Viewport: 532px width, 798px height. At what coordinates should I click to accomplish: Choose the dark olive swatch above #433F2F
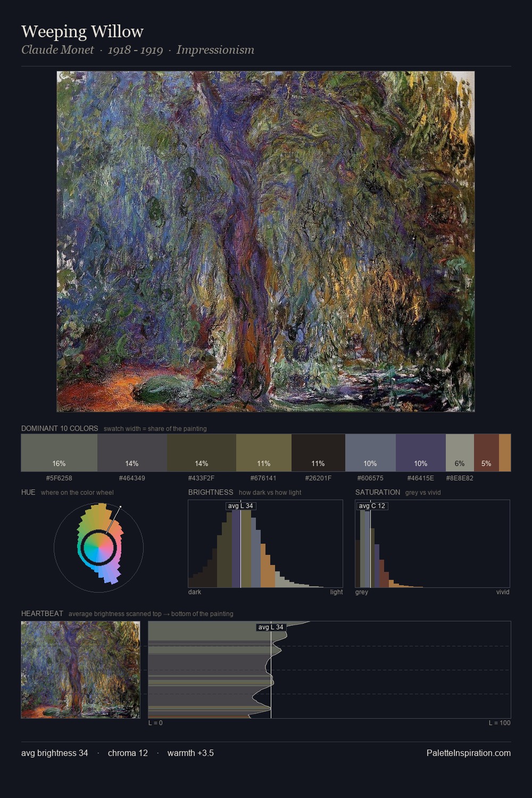coord(202,453)
